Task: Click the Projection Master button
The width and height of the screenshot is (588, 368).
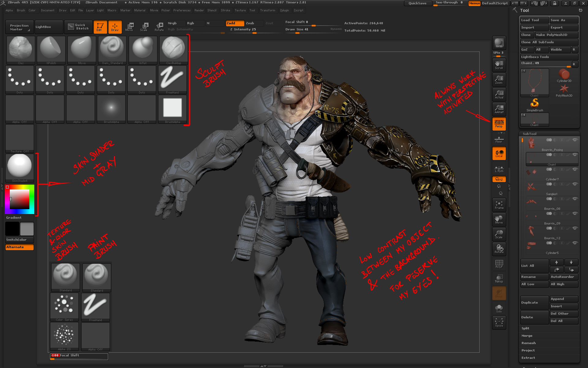Action: tap(20, 27)
